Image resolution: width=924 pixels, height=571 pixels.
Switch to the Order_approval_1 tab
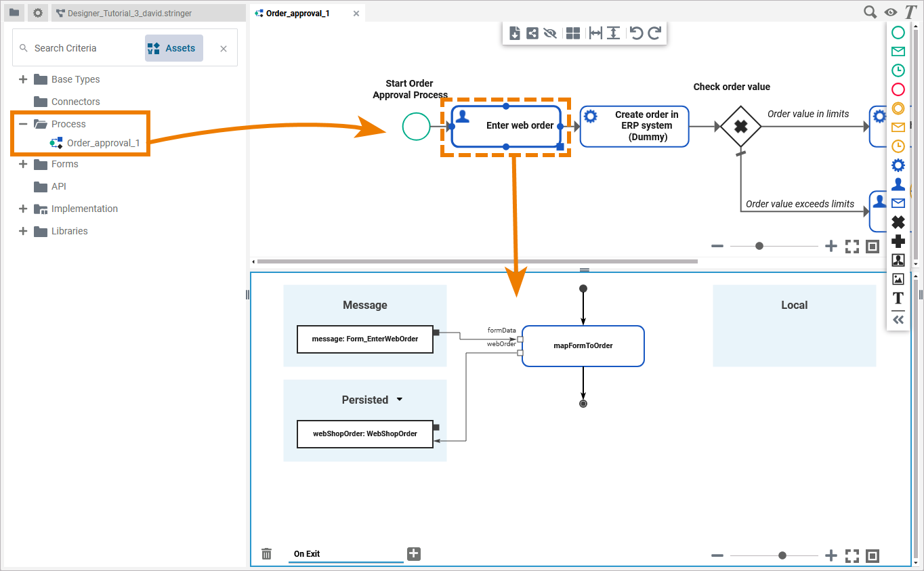point(298,13)
